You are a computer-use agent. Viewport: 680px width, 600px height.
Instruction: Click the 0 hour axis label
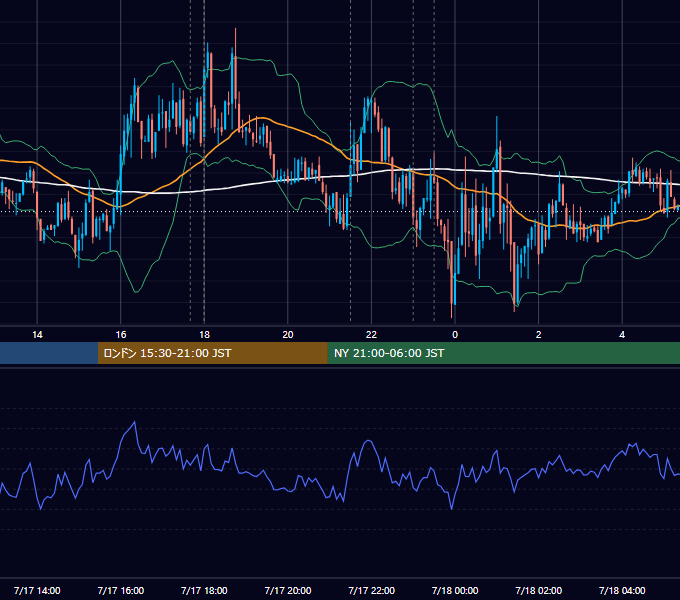point(455,335)
